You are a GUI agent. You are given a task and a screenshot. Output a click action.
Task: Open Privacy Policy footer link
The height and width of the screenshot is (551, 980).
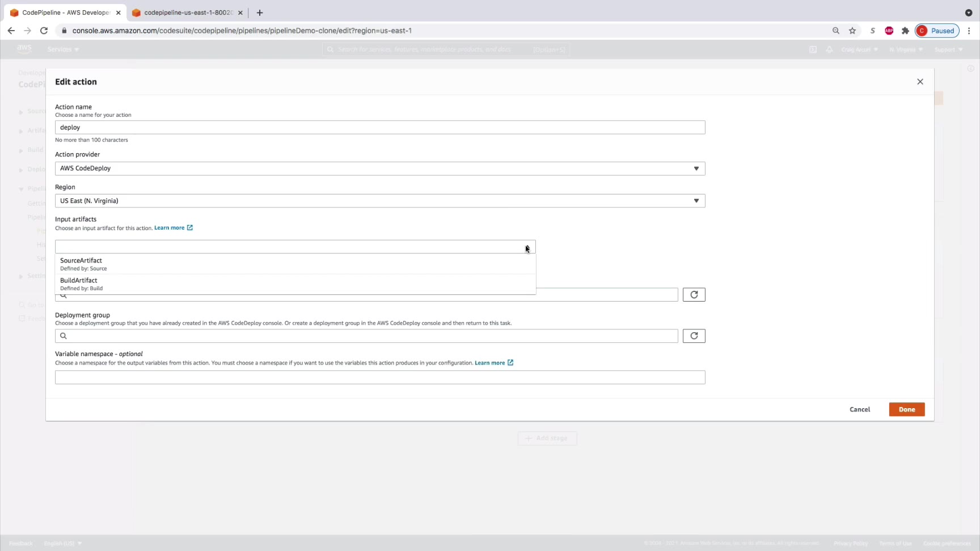click(851, 543)
